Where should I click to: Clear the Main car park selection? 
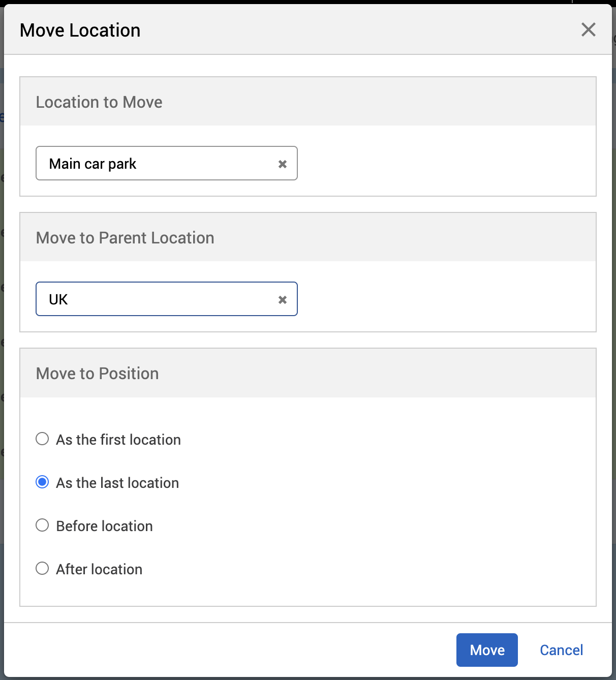283,164
